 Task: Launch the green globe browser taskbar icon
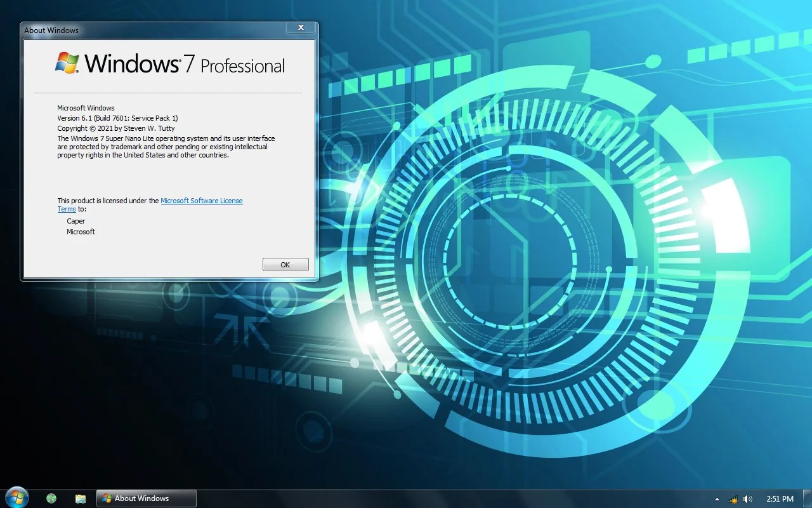[51, 498]
